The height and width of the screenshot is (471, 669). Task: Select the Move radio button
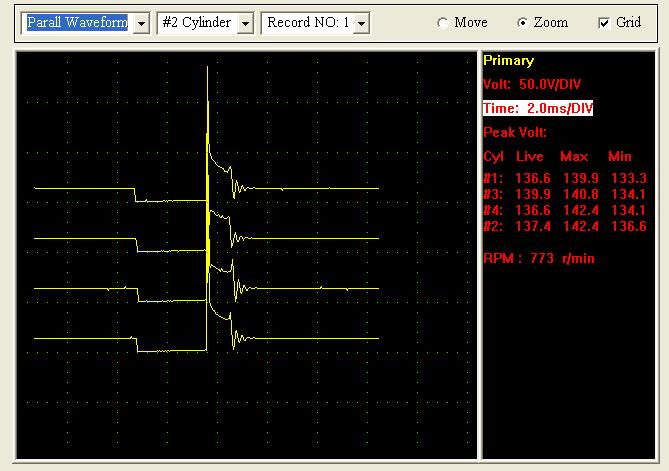click(442, 23)
